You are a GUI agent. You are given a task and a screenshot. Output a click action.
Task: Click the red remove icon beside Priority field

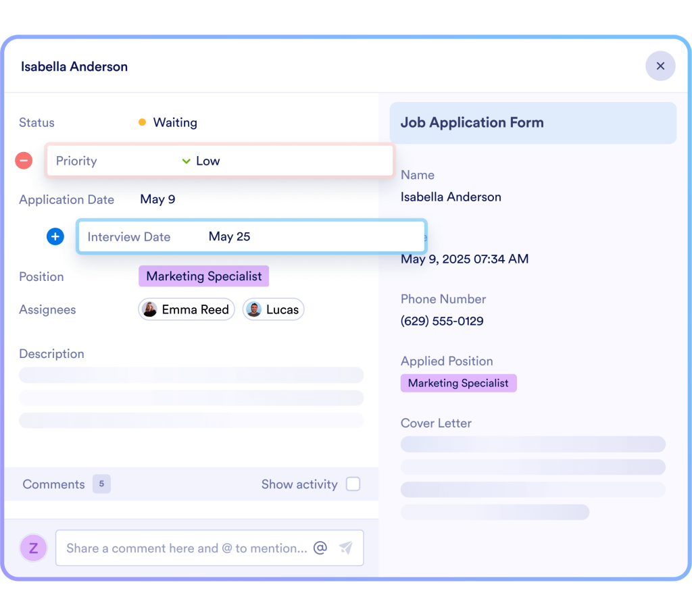pos(24,161)
